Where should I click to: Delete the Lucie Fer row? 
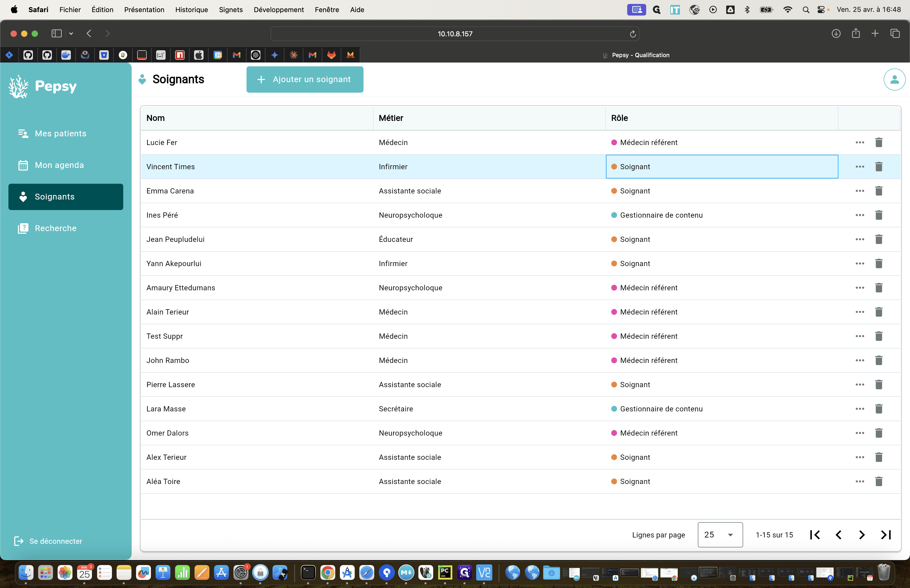[x=879, y=142]
